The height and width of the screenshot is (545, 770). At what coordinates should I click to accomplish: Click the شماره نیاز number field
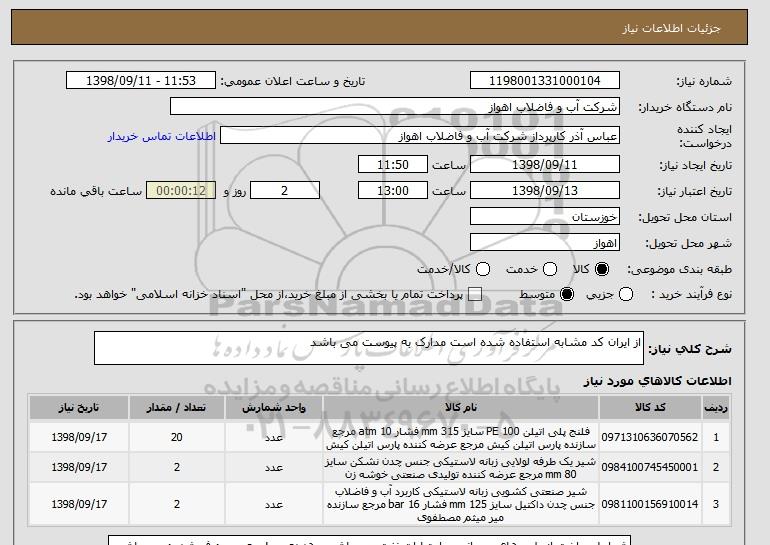pyautogui.click(x=545, y=81)
